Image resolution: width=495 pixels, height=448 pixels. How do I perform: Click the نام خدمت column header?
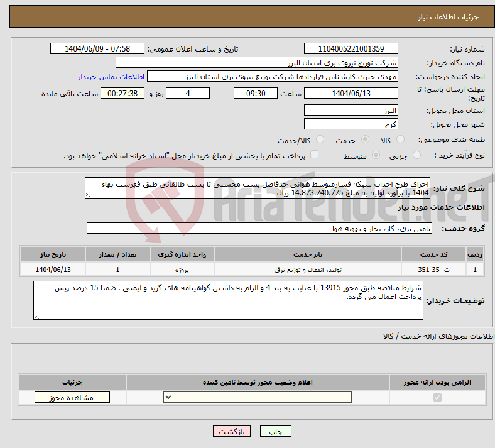[x=308, y=254]
